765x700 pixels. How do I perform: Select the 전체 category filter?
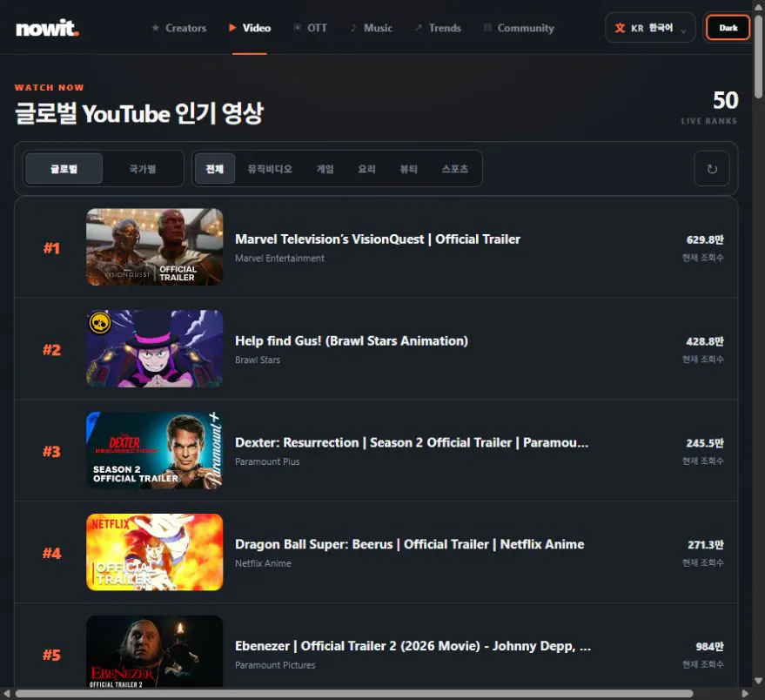pos(215,169)
